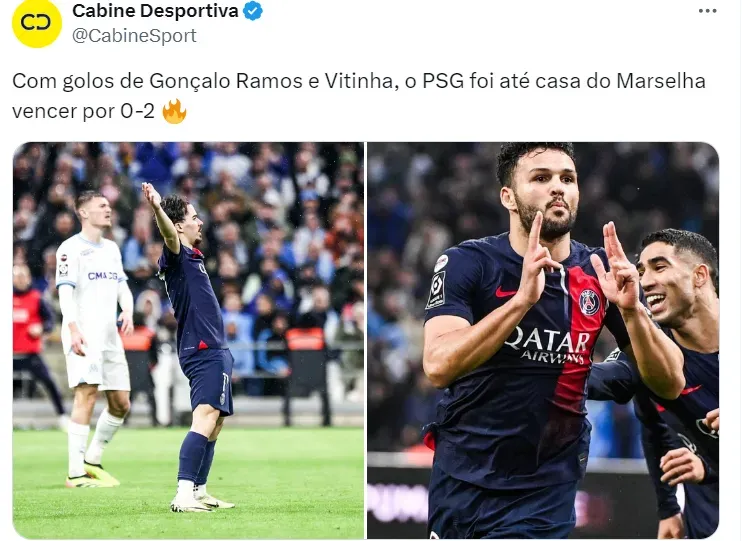Click the CMA CGM logo on white jersey

(x=102, y=275)
